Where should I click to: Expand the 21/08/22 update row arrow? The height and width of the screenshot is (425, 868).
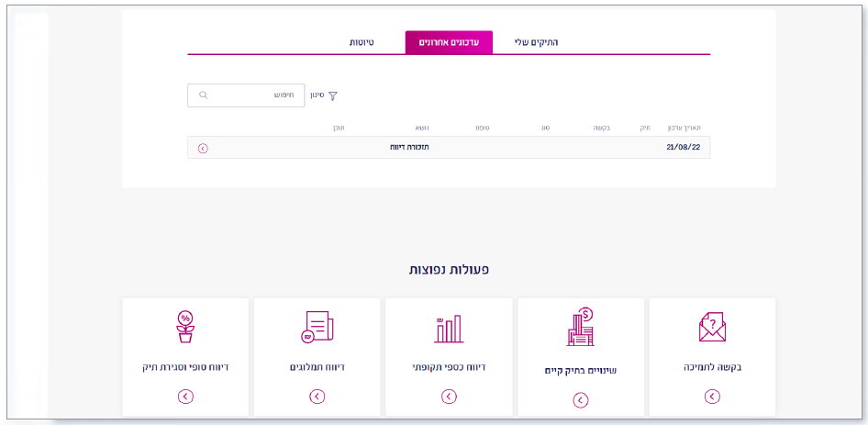coord(203,148)
